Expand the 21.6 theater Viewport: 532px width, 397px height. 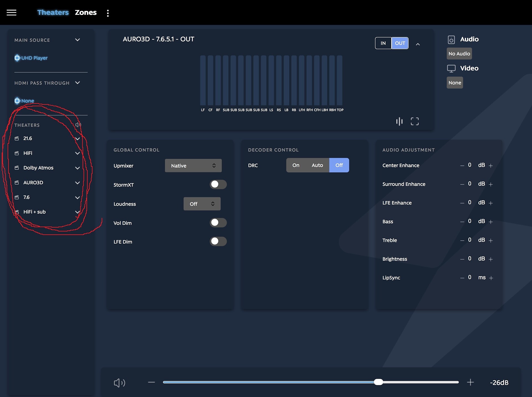(78, 139)
